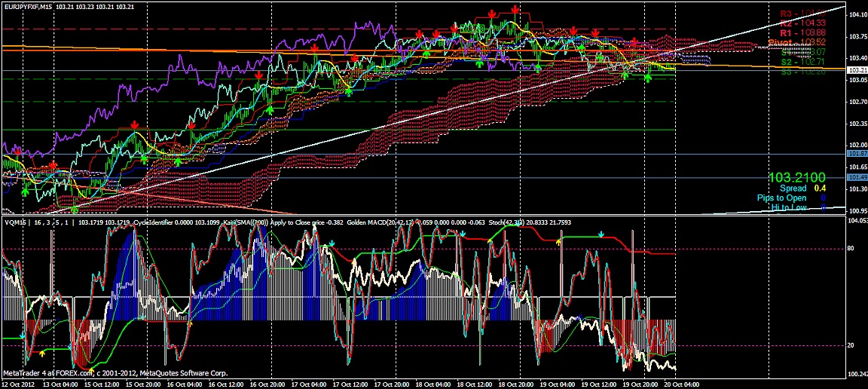Click the rightmost yellow up arrow in indicator window
This screenshot has width=868, height=389.
[558, 241]
